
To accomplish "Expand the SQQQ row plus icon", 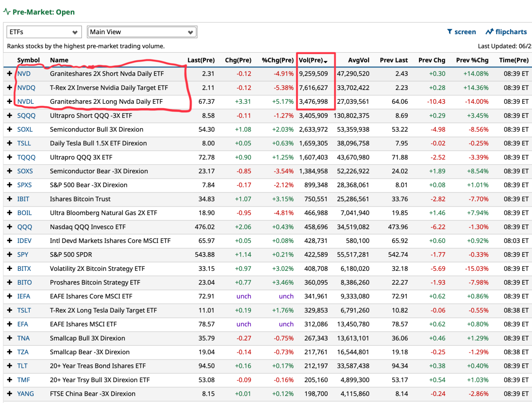I will click(10, 116).
